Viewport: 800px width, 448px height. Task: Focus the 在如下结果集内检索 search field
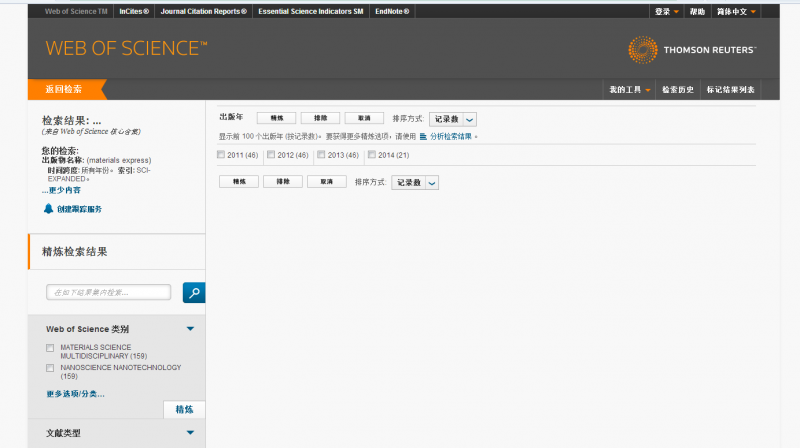109,292
